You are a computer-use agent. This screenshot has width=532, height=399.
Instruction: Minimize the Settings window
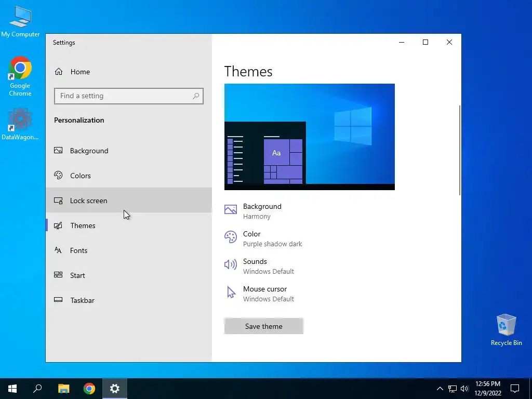(402, 42)
